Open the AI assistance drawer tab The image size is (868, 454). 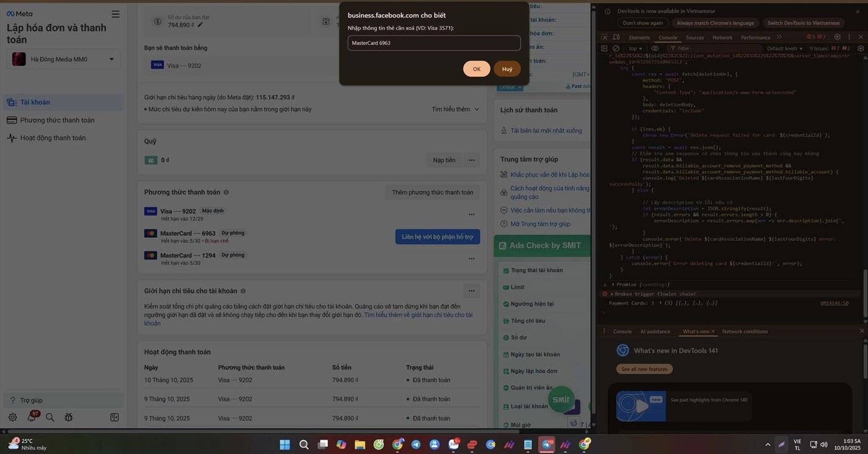coord(655,331)
